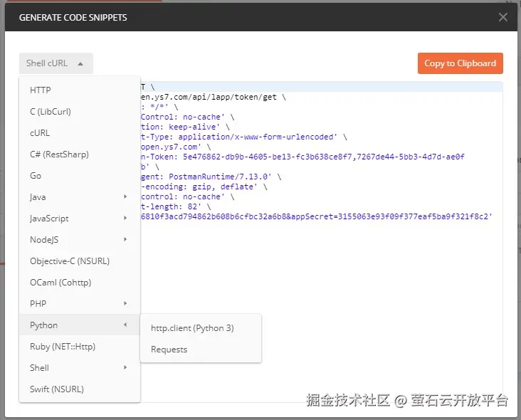This screenshot has width=521, height=420.
Task: Select Java menu entry
Action: coord(80,197)
